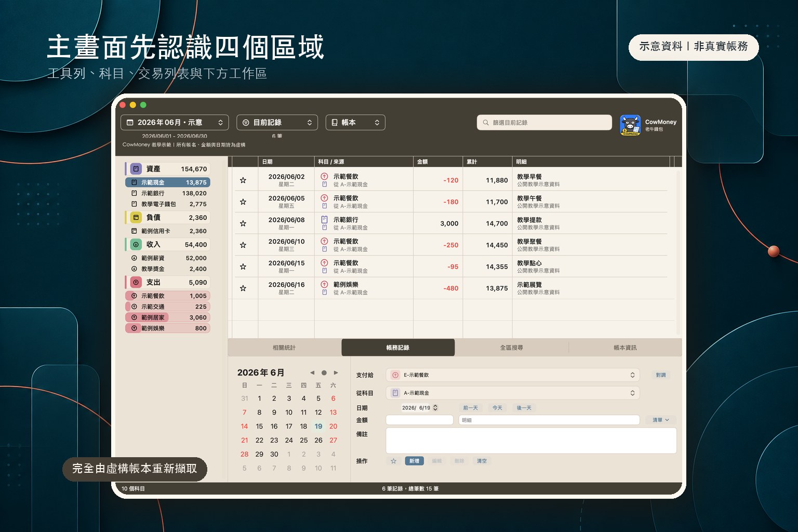The image size is (798, 532).
Task: Open the 帳本 dropdown
Action: click(x=355, y=123)
